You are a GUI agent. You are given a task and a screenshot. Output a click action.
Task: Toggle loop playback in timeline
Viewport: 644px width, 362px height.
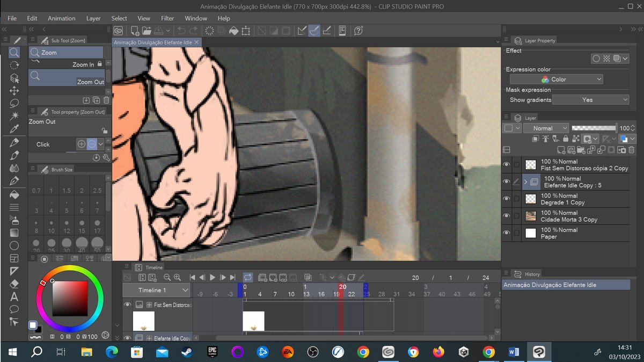pyautogui.click(x=247, y=277)
